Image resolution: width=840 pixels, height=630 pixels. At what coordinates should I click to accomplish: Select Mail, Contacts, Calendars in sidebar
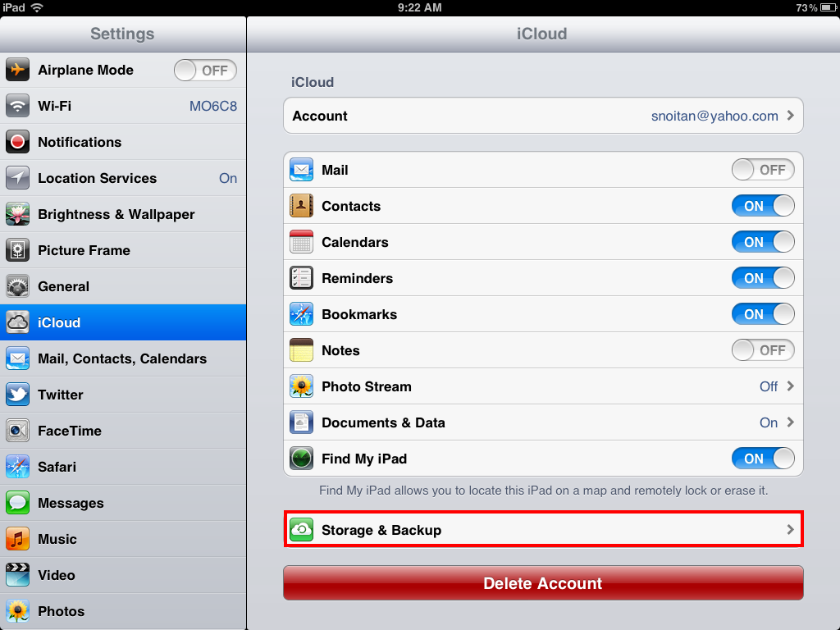coord(122,358)
